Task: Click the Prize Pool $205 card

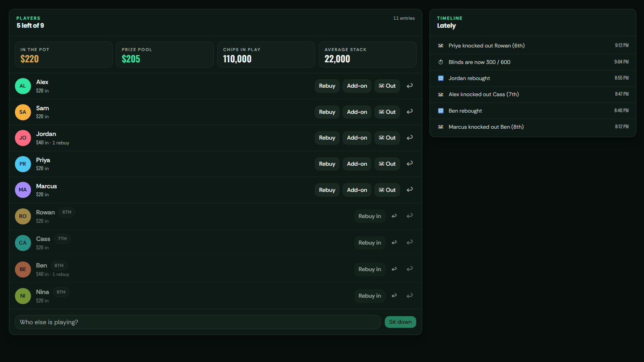Action: 165,54
